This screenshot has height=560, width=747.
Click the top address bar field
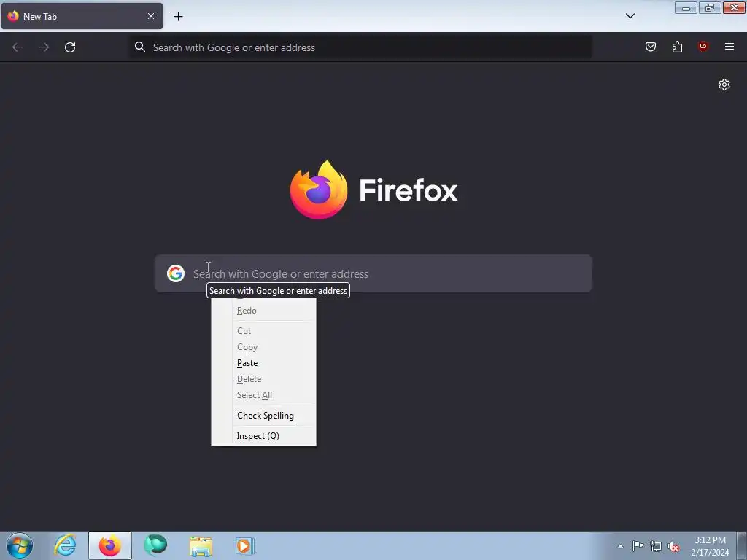tap(361, 47)
